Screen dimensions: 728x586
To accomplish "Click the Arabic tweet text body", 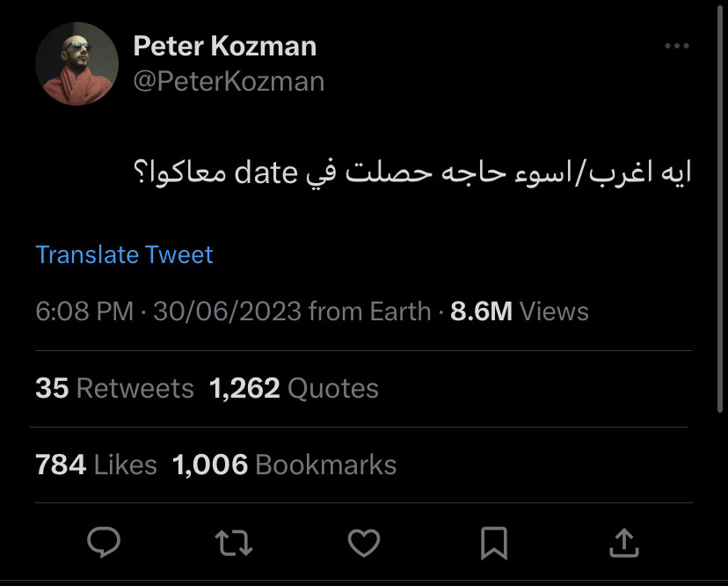I will tap(412, 172).
